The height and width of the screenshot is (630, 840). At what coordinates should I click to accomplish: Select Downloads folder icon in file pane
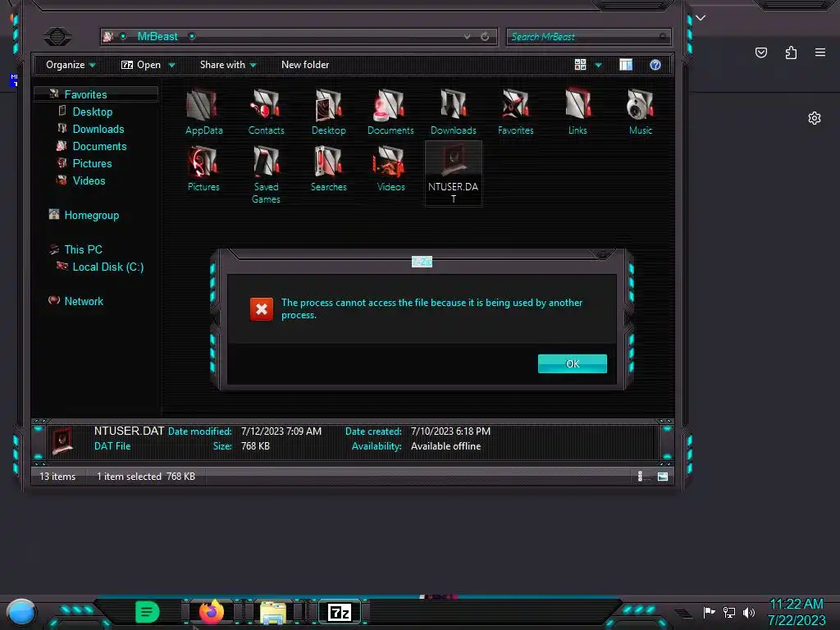pos(453,112)
